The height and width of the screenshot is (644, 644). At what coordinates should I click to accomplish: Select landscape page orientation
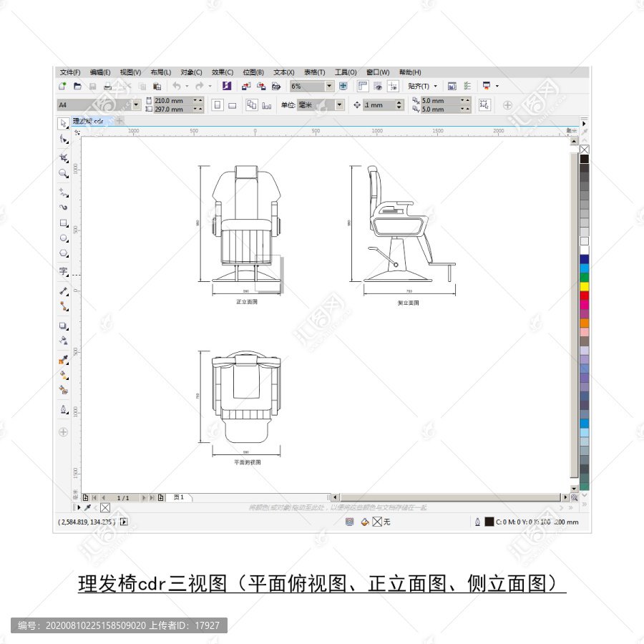(233, 106)
